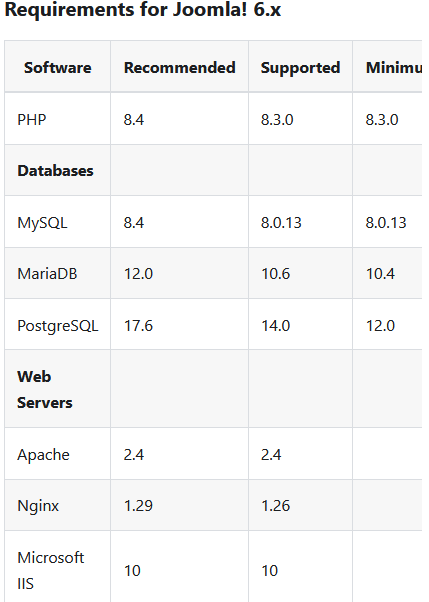This screenshot has width=429, height=602.
Task: Click the MySQL row label
Action: tap(42, 223)
